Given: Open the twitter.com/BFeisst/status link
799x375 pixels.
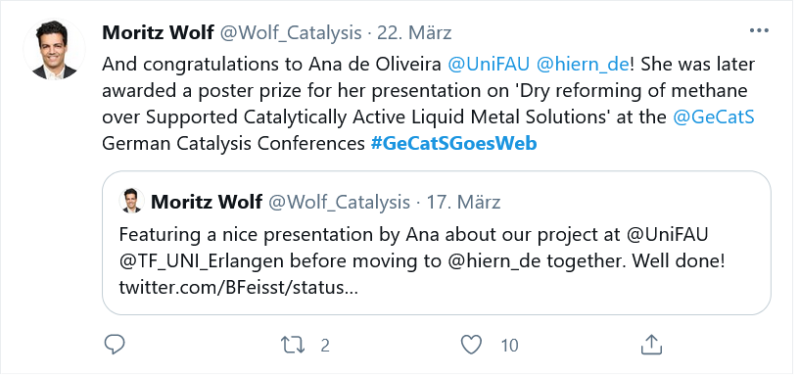Looking at the screenshot, I should click(238, 288).
